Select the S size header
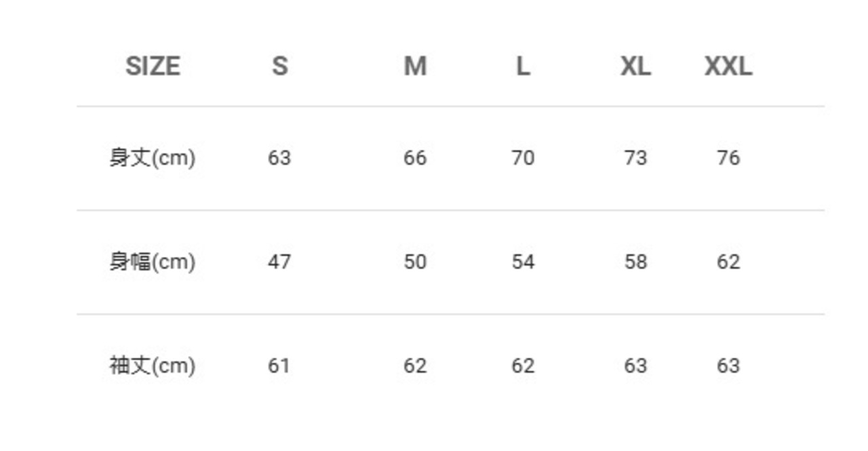This screenshot has width=868, height=451. tap(279, 66)
